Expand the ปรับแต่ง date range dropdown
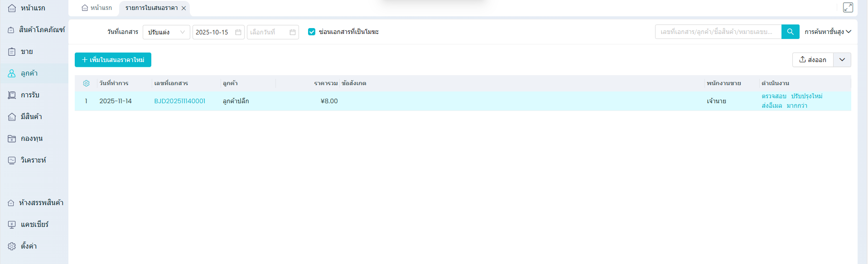The width and height of the screenshot is (868, 264). [166, 32]
